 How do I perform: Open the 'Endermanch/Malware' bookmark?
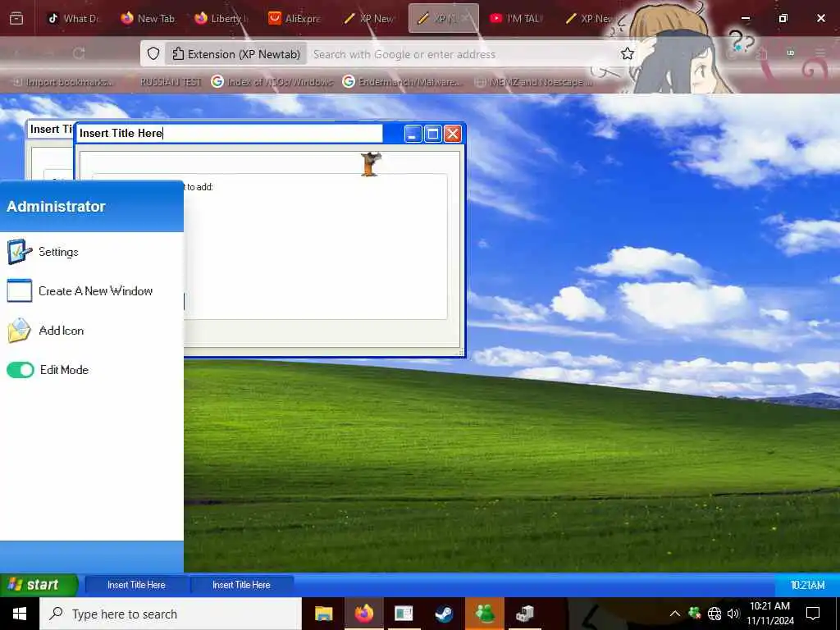(x=402, y=82)
